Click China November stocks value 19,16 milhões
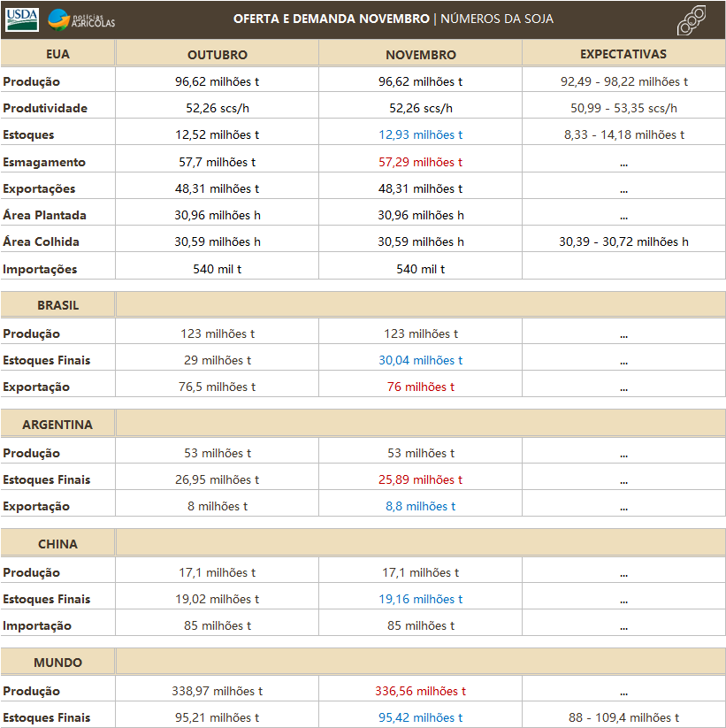Image resolution: width=726 pixels, height=728 pixels. coord(420,599)
